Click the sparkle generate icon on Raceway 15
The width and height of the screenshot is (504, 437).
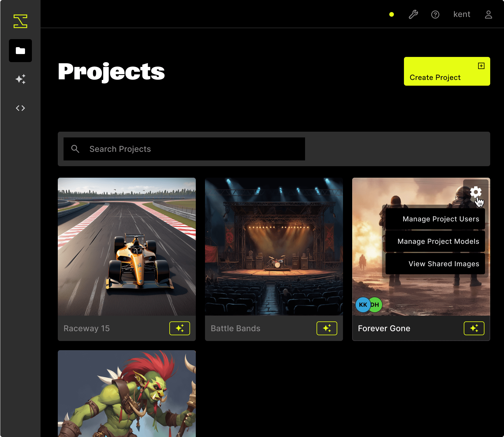[180, 328]
